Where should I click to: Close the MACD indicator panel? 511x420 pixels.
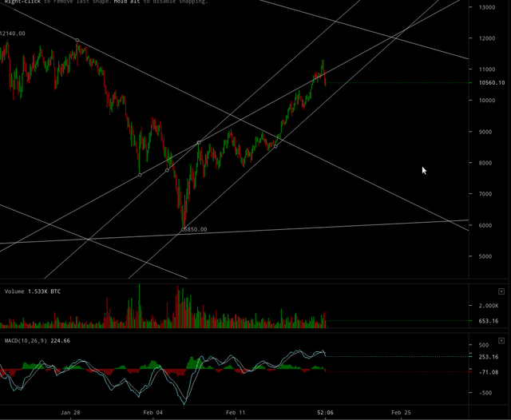(501, 340)
